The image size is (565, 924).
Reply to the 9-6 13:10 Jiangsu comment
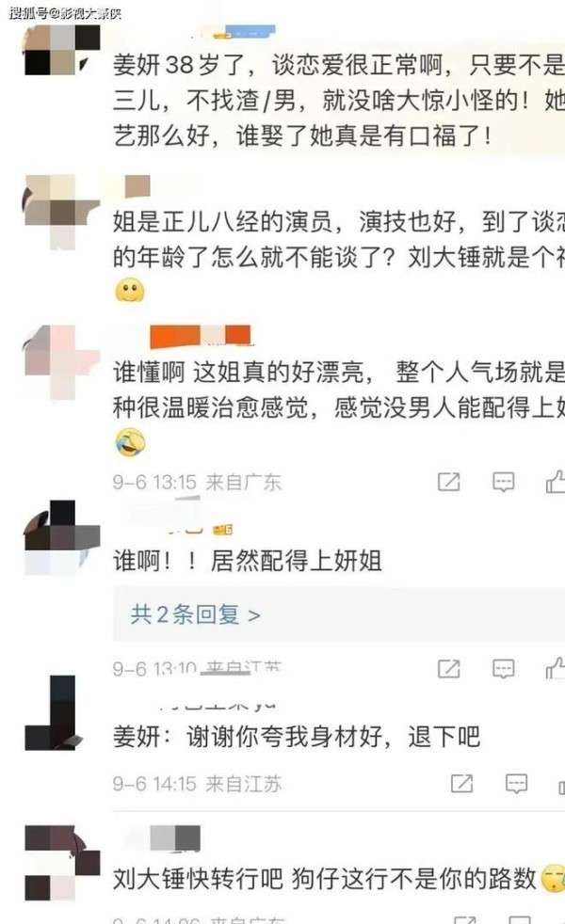tap(503, 668)
